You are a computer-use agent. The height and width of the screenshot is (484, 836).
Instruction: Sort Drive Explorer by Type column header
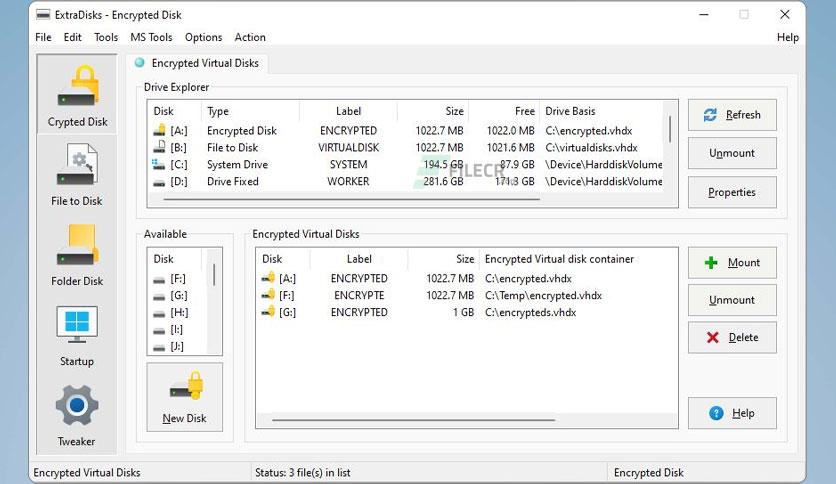(x=250, y=111)
